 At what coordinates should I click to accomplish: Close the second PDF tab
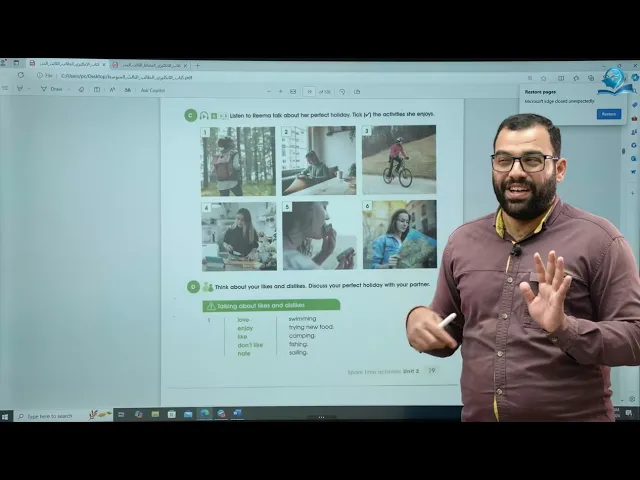tap(185, 65)
